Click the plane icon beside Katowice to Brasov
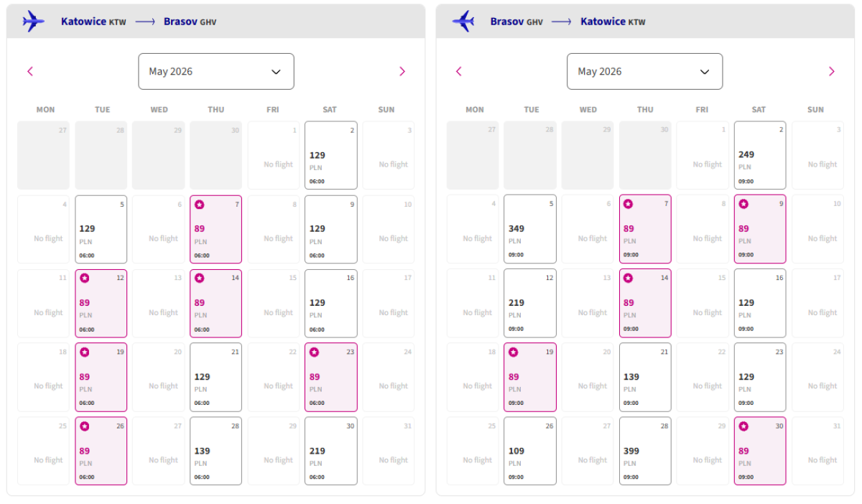The height and width of the screenshot is (504, 862). pos(34,21)
